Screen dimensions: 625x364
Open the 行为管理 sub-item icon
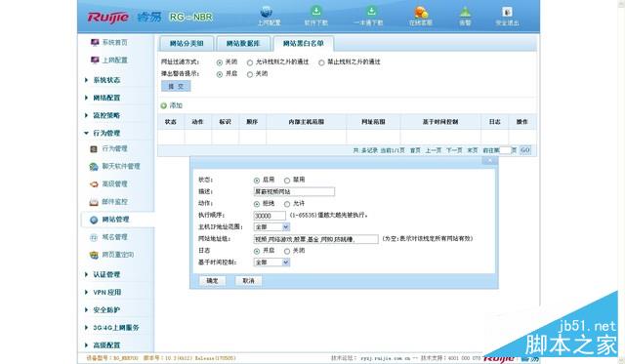point(94,149)
